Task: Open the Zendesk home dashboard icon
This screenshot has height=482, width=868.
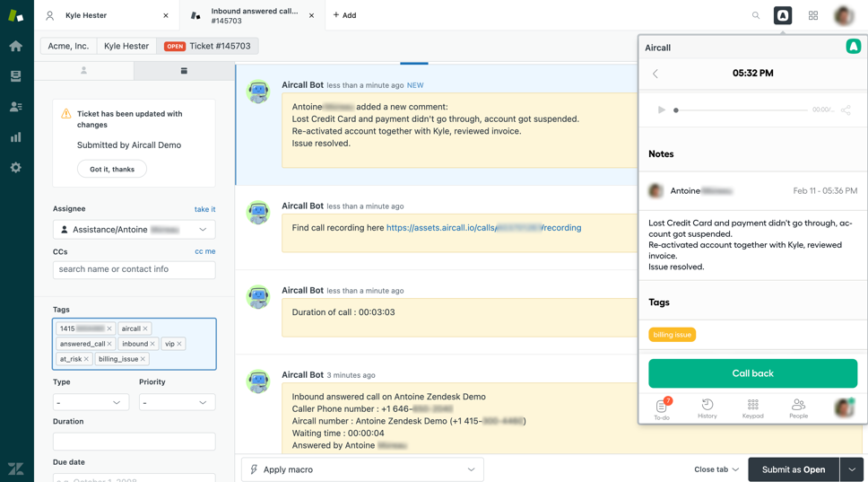Action: [x=15, y=46]
